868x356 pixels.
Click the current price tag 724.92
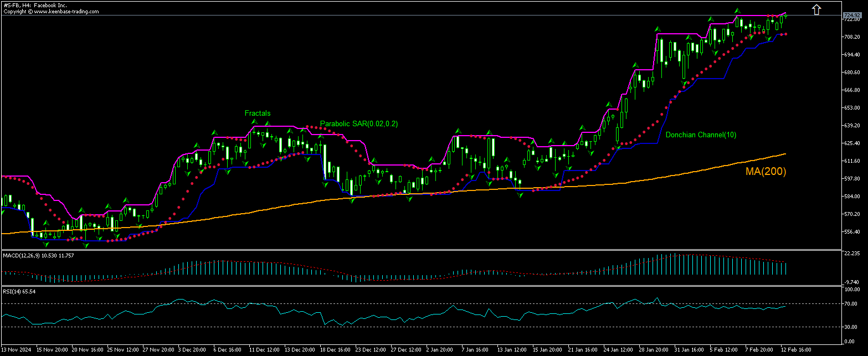pyautogui.click(x=851, y=15)
